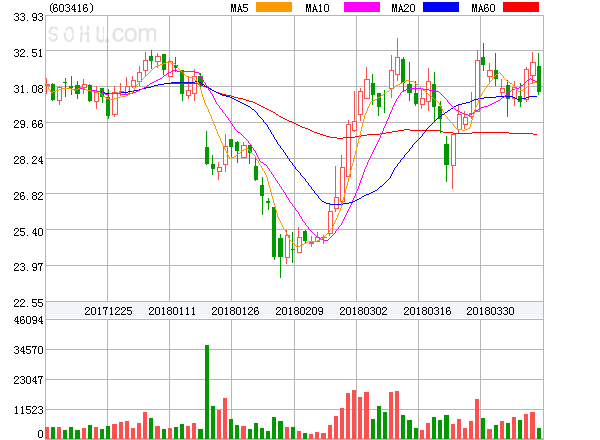Screen dimensions: 600x440
Task: Click the 23.97 price axis label
Action: coord(28,267)
